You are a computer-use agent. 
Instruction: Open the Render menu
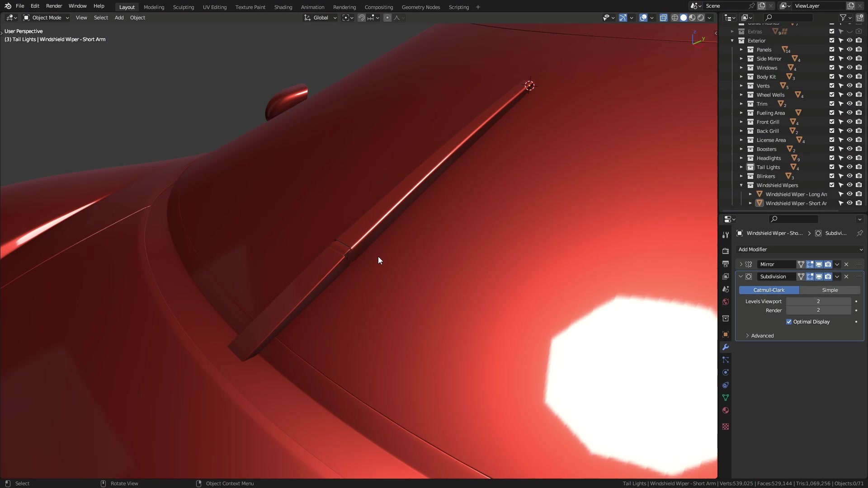pyautogui.click(x=54, y=6)
